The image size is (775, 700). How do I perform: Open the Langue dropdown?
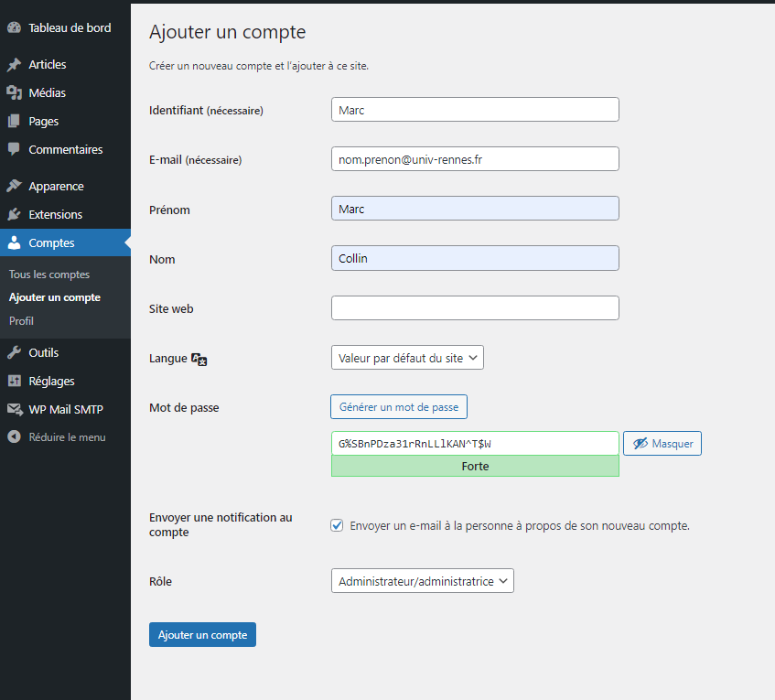(x=407, y=358)
